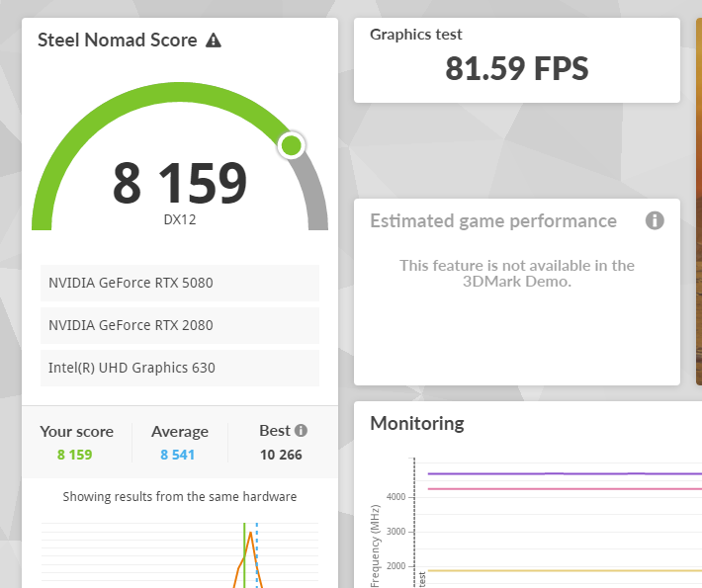Screen dimensions: 702x588
Task: Click the Monitoring heading
Action: coord(417,423)
